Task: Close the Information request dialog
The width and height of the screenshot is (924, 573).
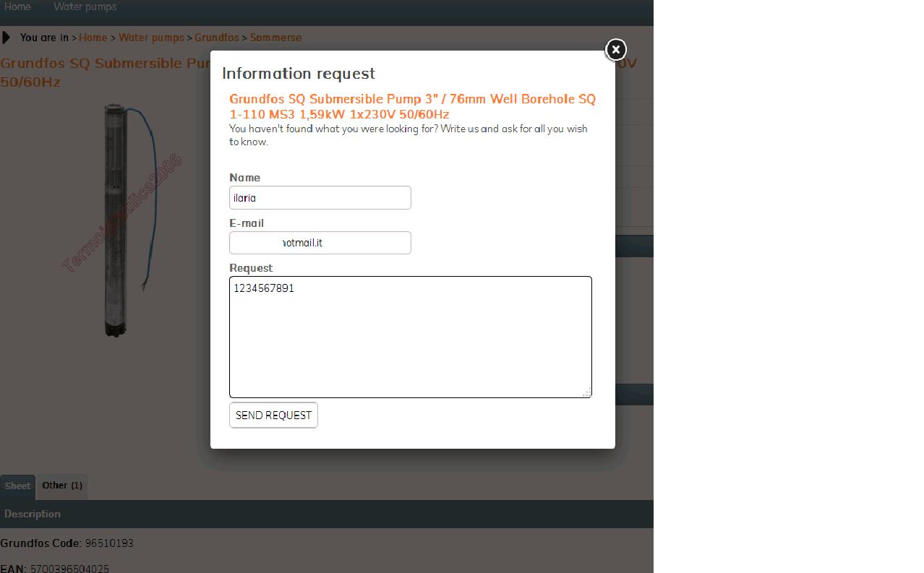Action: [x=615, y=49]
